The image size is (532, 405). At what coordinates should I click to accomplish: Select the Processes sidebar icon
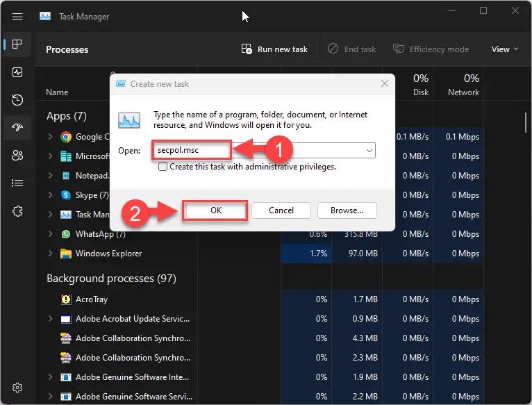click(17, 44)
